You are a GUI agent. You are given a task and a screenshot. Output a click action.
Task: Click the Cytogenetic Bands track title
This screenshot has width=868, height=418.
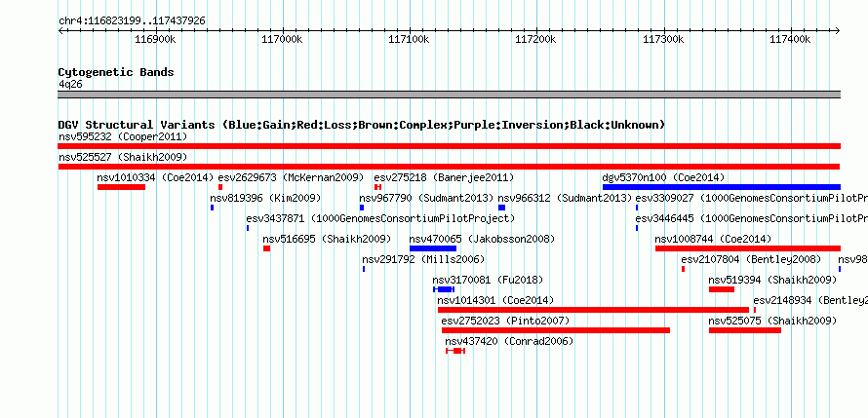[x=116, y=72]
